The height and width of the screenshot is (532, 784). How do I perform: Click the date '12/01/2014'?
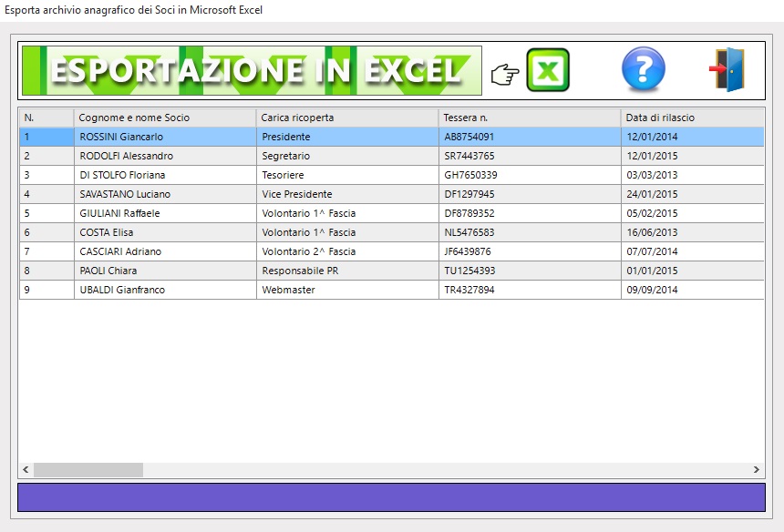click(x=653, y=137)
